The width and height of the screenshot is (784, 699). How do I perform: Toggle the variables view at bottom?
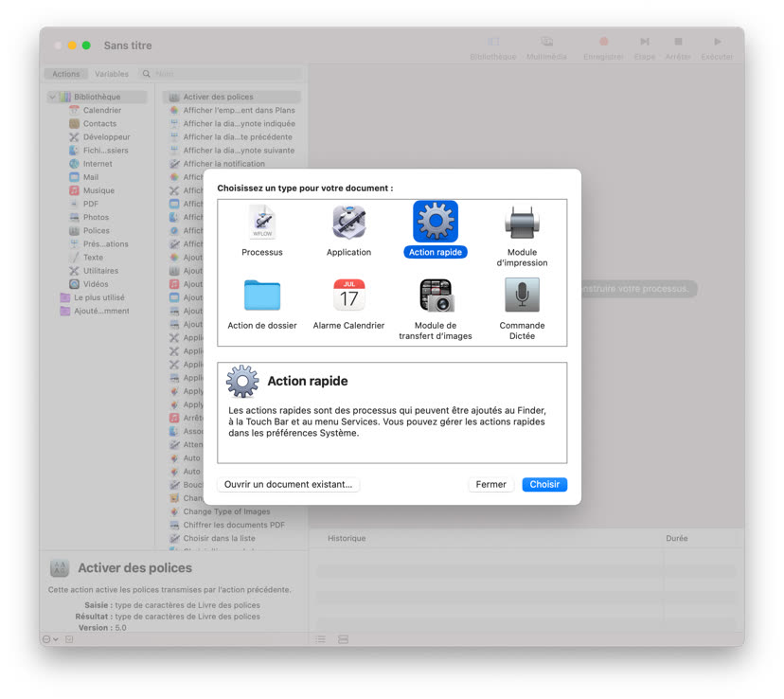343,639
